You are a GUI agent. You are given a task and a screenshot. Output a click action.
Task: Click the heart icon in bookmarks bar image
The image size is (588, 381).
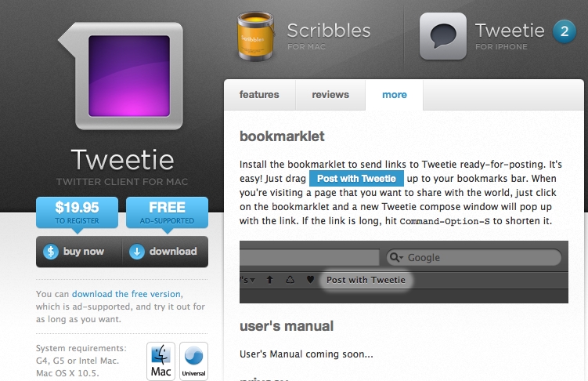pos(310,280)
